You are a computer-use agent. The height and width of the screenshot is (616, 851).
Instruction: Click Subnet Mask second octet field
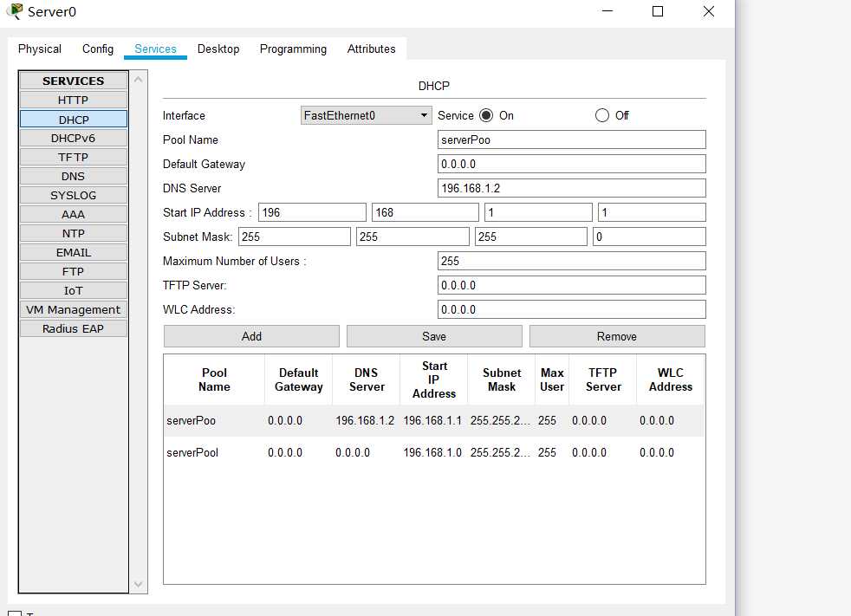(x=413, y=237)
